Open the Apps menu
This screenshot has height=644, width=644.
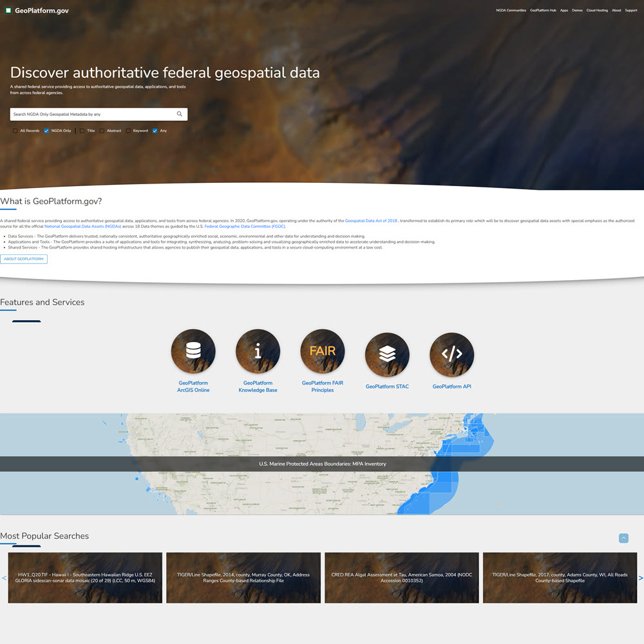pyautogui.click(x=564, y=10)
